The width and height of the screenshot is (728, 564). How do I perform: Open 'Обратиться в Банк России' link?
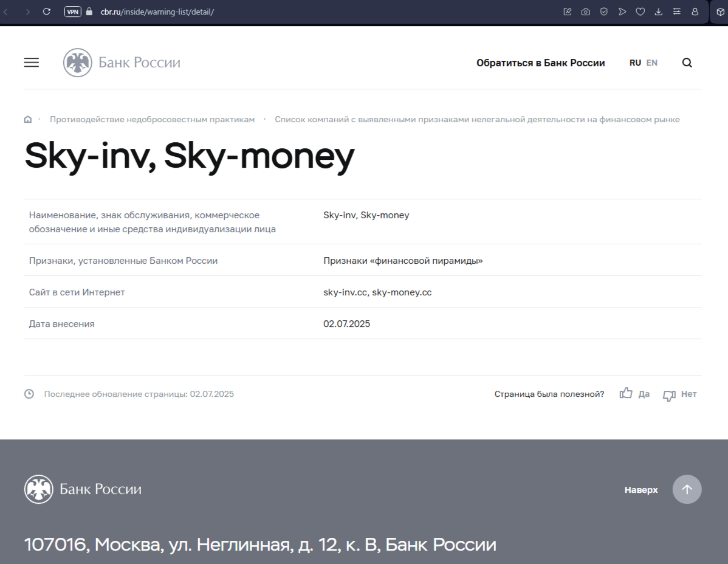point(540,63)
